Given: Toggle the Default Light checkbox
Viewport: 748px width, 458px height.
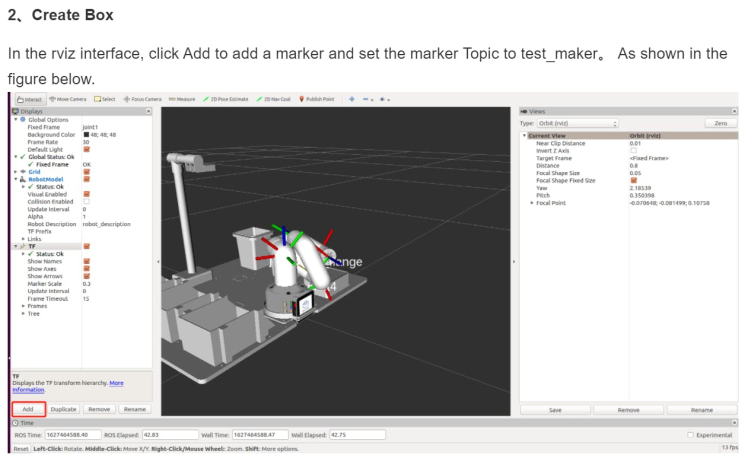Looking at the screenshot, I should (x=86, y=149).
